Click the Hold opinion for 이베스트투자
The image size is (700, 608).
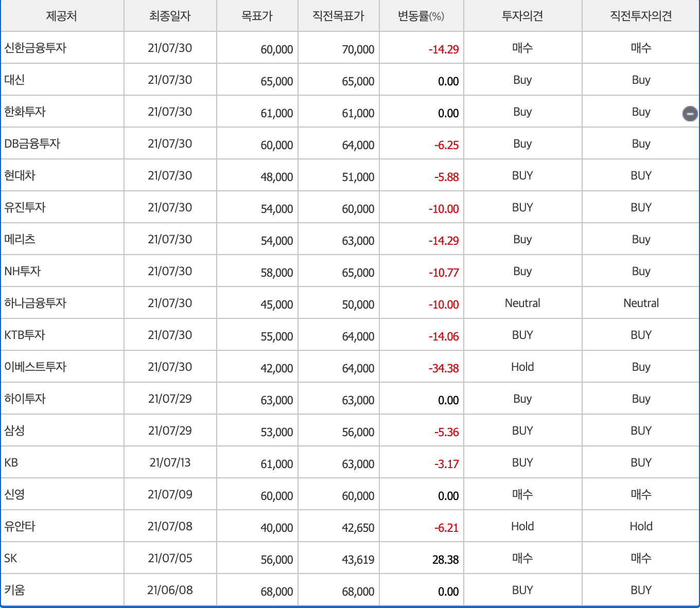(x=522, y=367)
